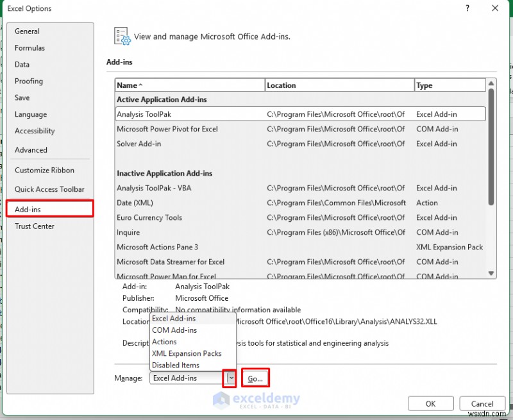
Task: Select the Analysis ToolPak - VBA row
Action: (300, 188)
